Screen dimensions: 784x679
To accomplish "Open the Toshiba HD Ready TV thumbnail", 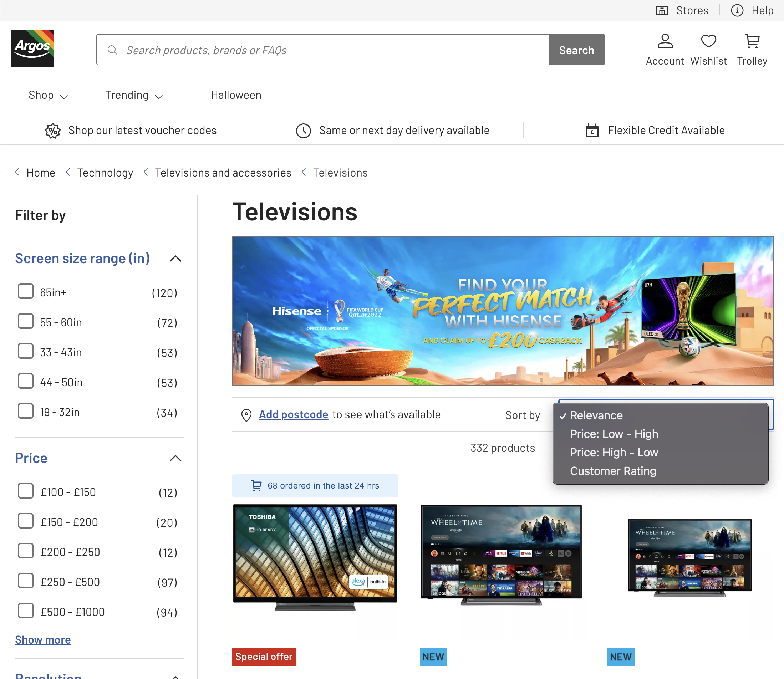I will [315, 556].
